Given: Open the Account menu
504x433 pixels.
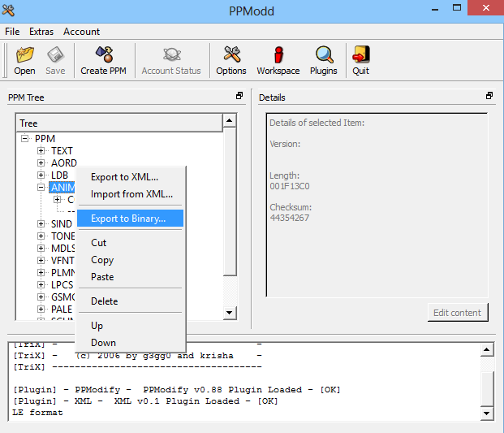Looking at the screenshot, I should pyautogui.click(x=82, y=32).
